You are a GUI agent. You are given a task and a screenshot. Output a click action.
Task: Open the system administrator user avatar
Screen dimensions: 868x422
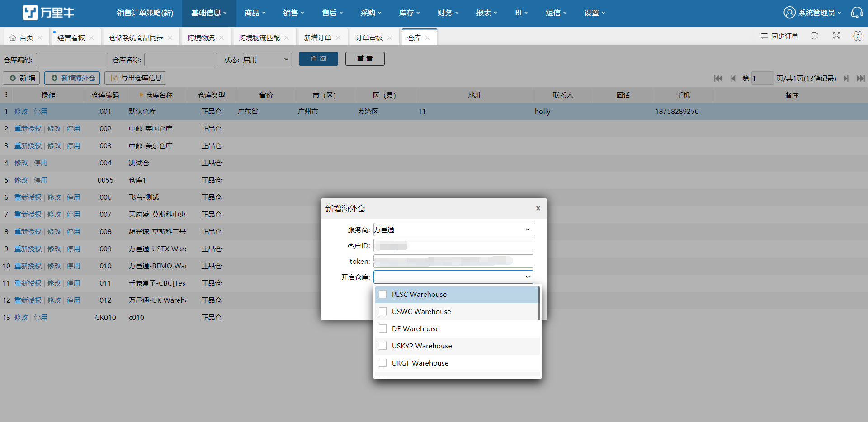789,13
